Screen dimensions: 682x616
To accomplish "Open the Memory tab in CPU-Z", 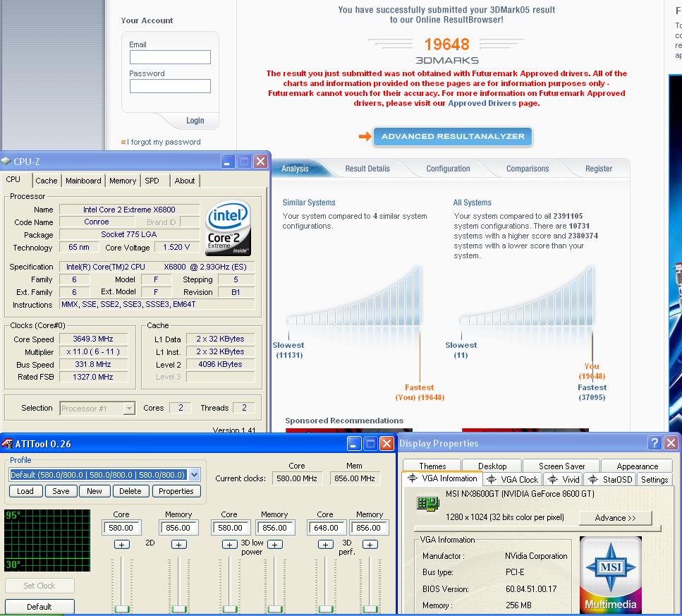I will (x=123, y=181).
